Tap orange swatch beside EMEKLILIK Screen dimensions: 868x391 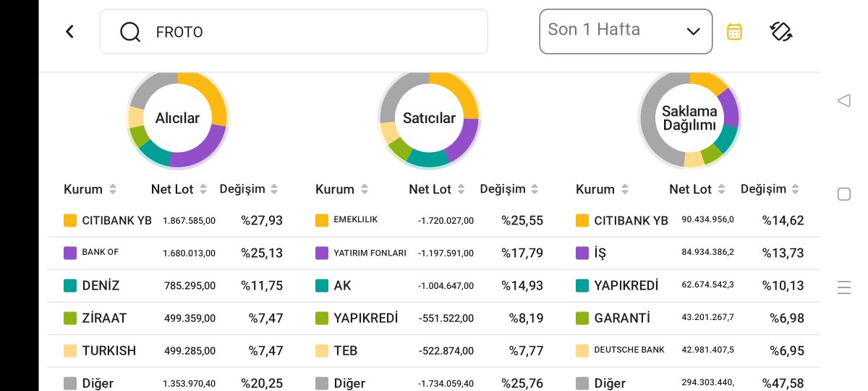322,220
